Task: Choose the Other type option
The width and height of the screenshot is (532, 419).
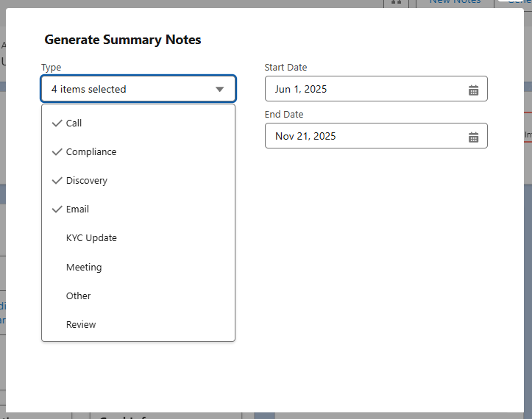Action: point(79,296)
